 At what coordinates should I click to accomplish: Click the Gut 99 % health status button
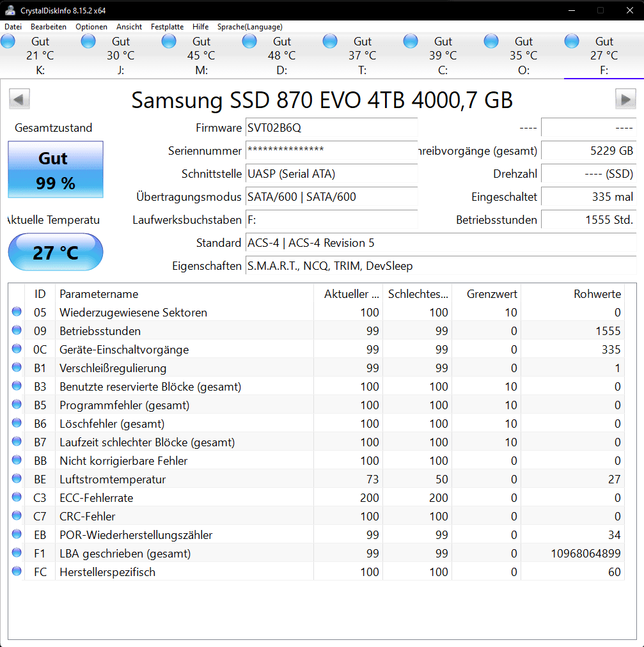[x=56, y=169]
